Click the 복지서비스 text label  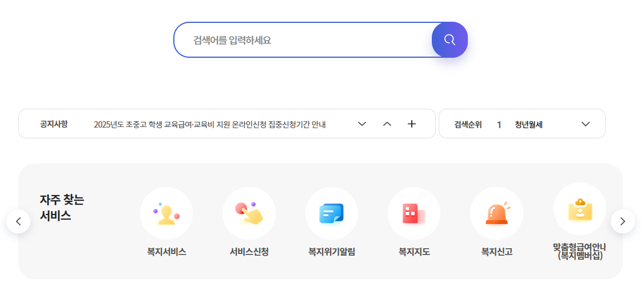coord(167,252)
